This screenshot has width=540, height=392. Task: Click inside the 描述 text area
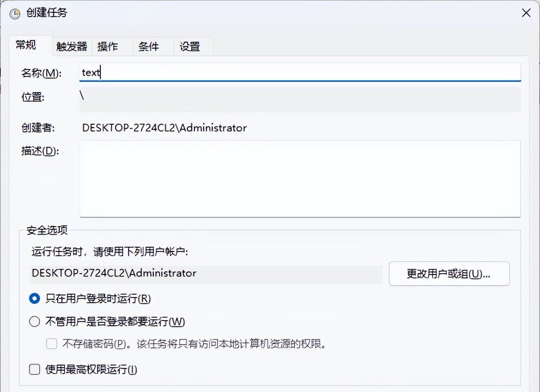point(300,178)
